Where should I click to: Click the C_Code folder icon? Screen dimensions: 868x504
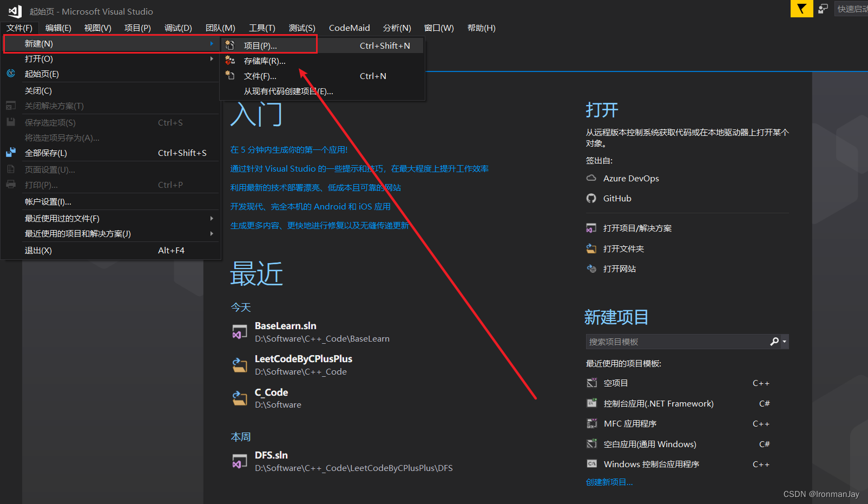point(240,398)
